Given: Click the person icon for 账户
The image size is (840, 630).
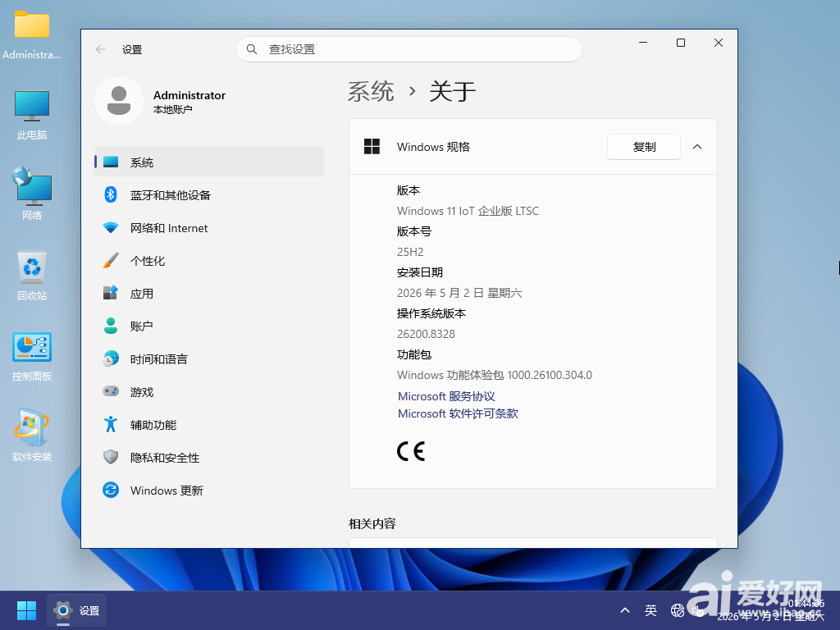Looking at the screenshot, I should coord(111,326).
